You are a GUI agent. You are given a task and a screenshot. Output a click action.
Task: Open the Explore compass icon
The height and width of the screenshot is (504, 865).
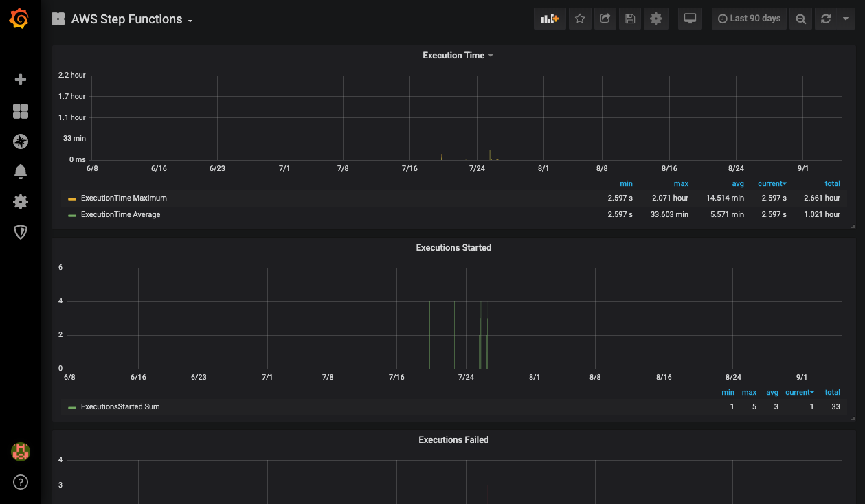pos(21,142)
